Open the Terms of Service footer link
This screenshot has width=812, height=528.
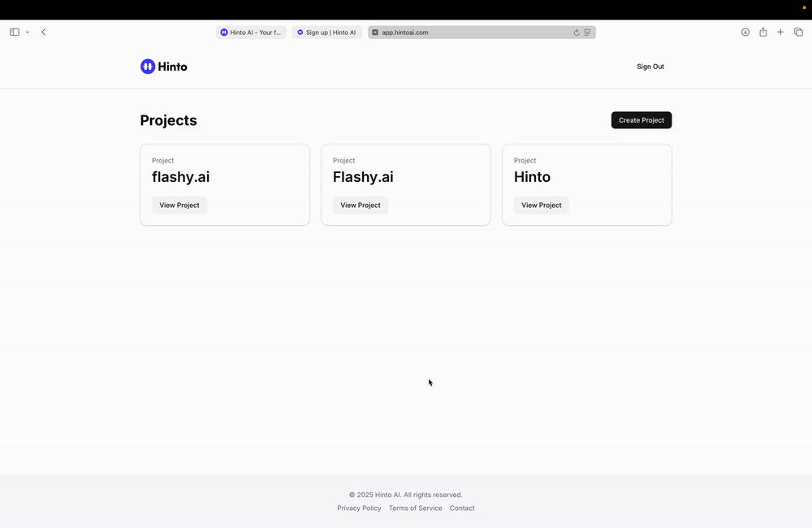pyautogui.click(x=416, y=509)
